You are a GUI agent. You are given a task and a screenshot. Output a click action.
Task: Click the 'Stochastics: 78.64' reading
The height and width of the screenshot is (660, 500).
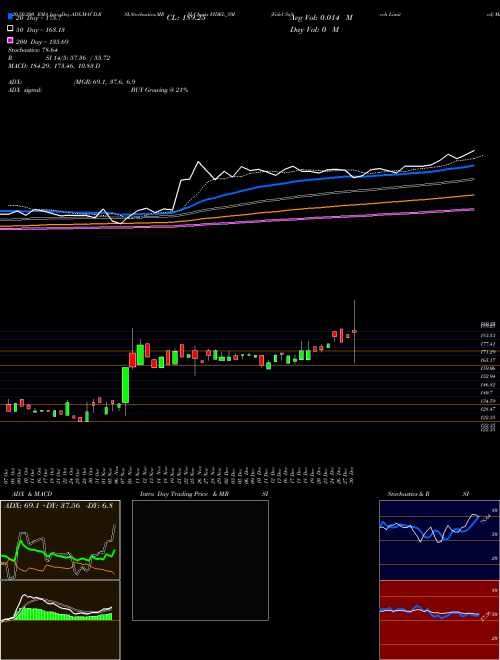(33, 50)
